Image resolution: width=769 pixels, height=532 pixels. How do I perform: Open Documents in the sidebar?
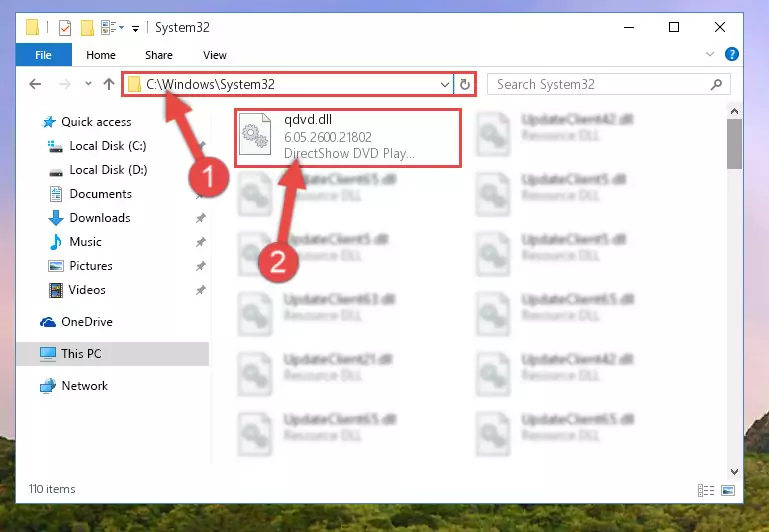tap(101, 194)
